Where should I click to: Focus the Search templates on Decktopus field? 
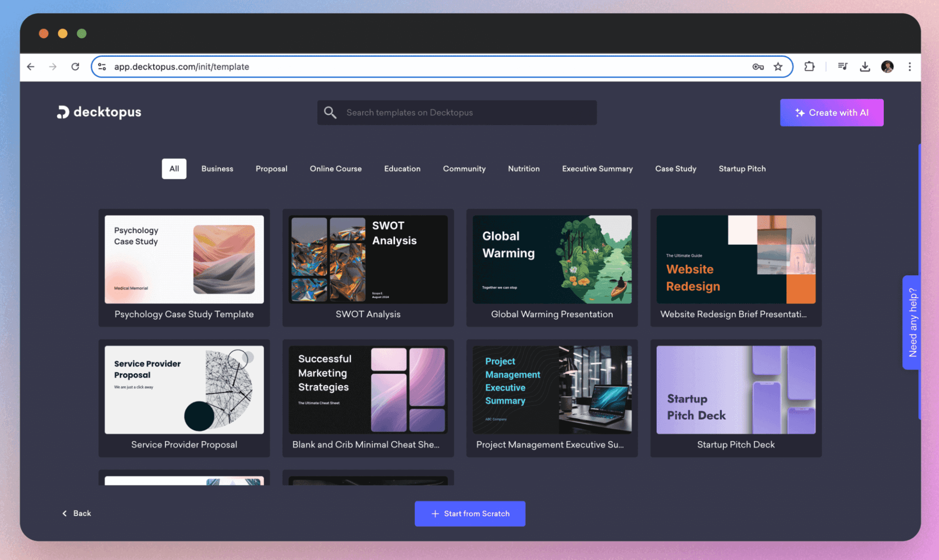(x=457, y=112)
